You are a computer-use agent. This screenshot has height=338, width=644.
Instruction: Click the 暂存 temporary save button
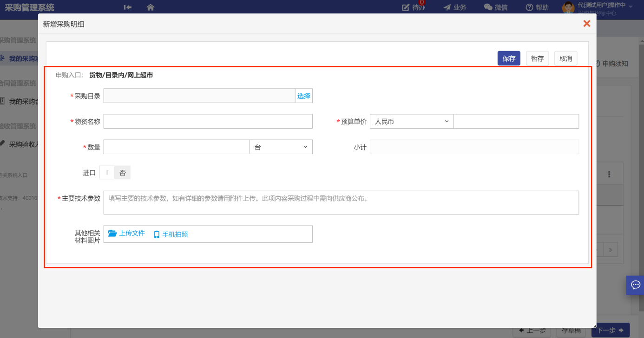click(537, 58)
